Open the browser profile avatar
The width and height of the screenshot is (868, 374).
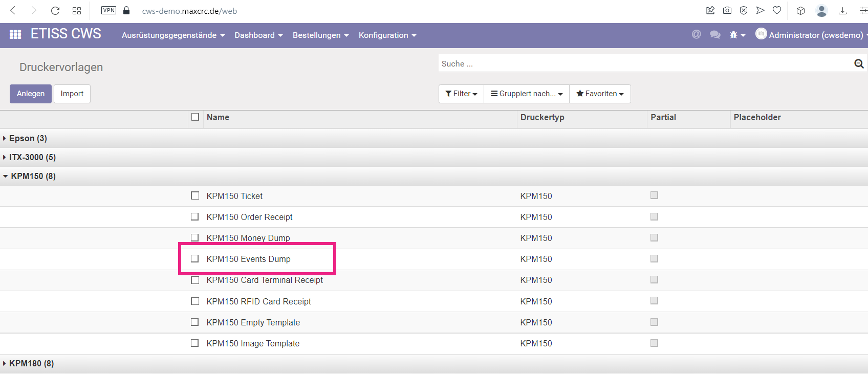[x=822, y=11]
